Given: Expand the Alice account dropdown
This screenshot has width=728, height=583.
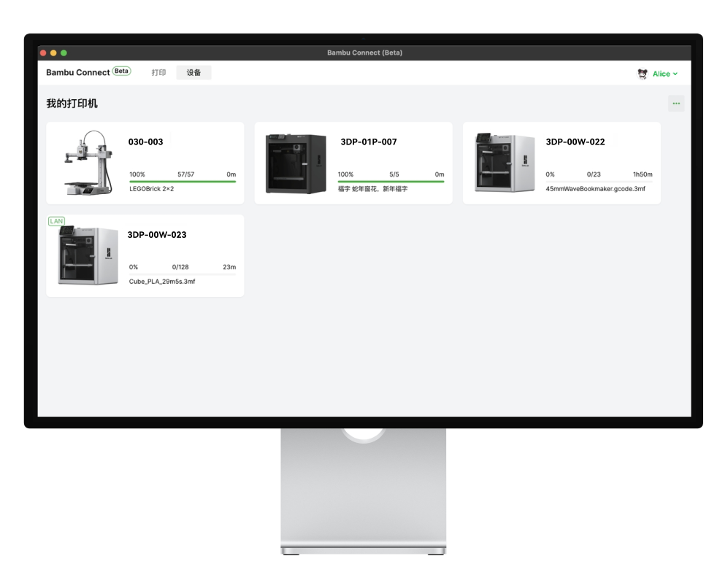Looking at the screenshot, I should coord(665,74).
